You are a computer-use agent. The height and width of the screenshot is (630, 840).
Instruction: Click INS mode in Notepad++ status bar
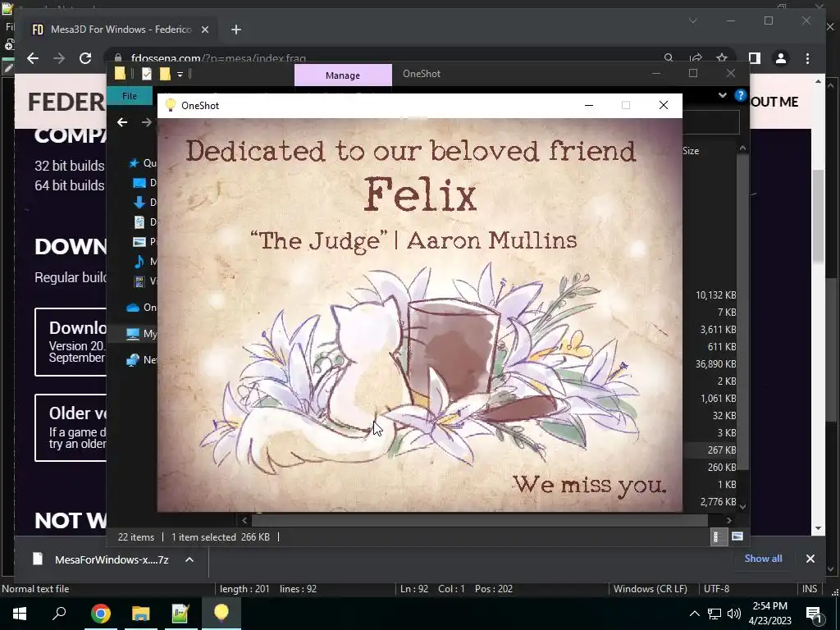click(x=810, y=589)
